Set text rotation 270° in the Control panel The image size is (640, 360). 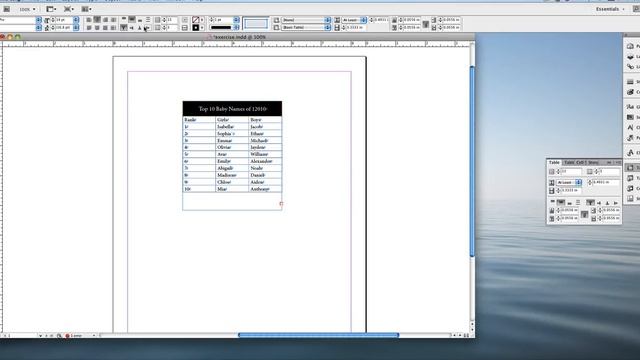coord(148,28)
